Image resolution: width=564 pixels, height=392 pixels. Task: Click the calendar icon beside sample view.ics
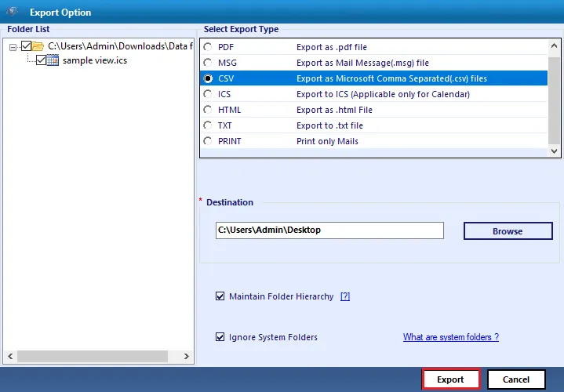point(53,60)
